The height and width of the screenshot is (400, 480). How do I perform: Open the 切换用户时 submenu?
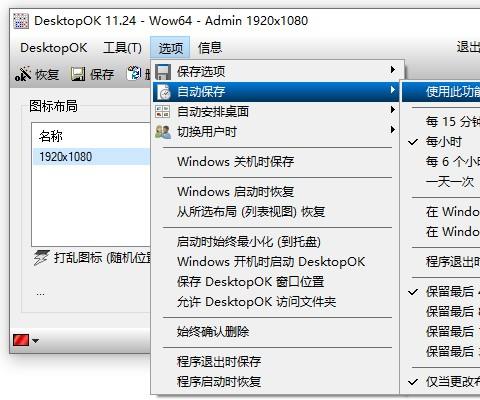[x=276, y=132]
